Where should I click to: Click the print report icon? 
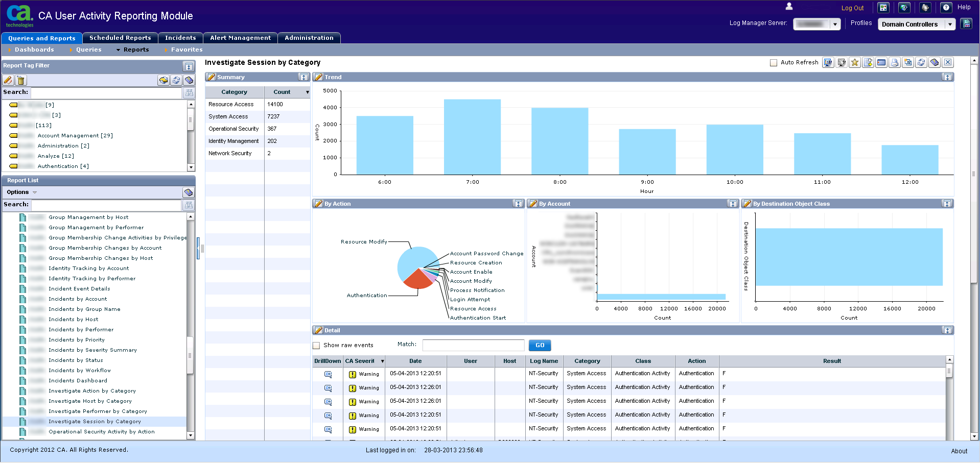(895, 63)
